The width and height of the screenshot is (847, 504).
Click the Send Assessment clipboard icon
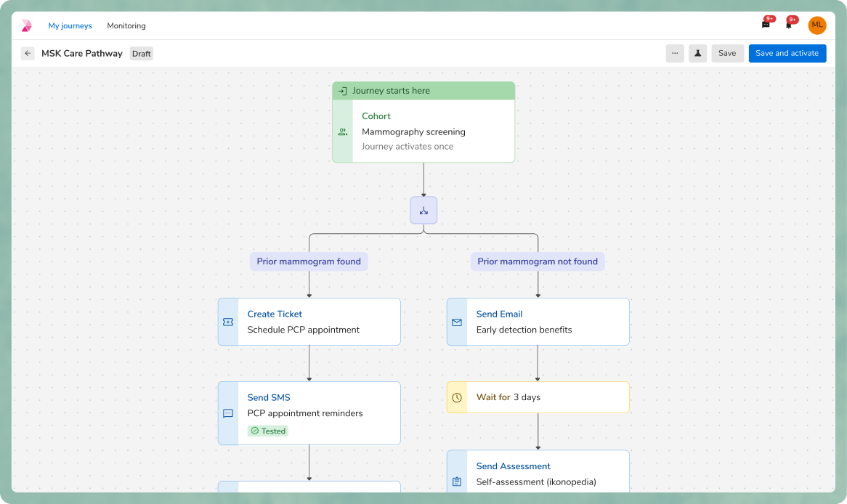(457, 481)
